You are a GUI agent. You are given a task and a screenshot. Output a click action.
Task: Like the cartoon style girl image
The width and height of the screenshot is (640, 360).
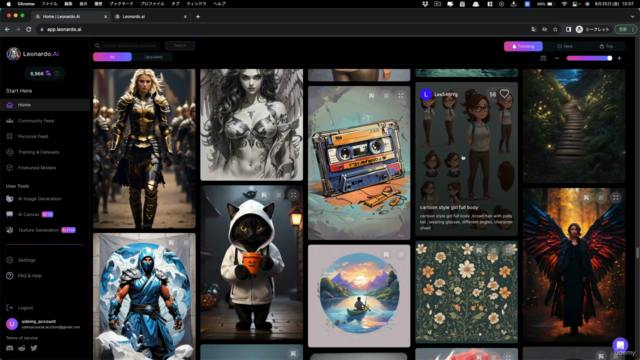[504, 94]
